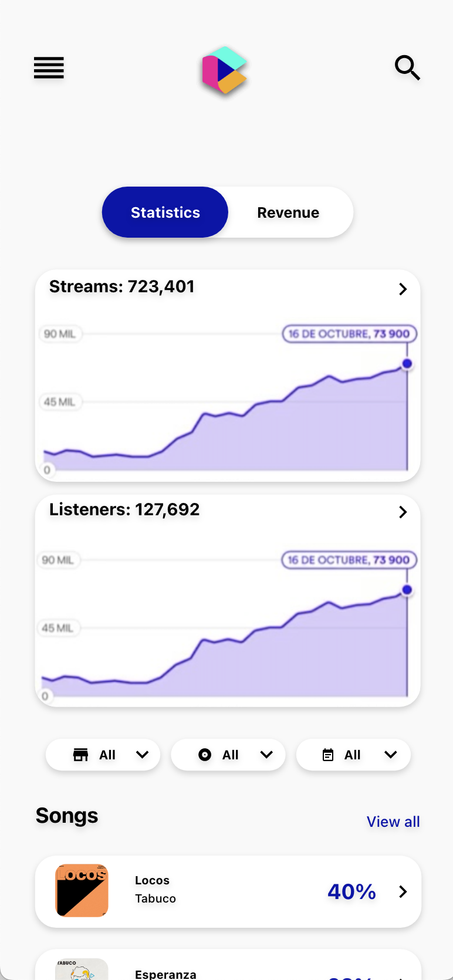Open the Locos song row arrow

click(x=403, y=892)
